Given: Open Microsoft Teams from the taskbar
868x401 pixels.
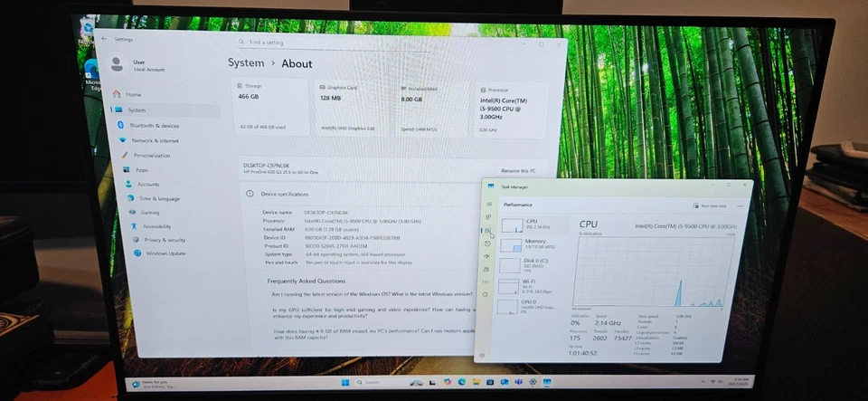Looking at the screenshot, I should [x=518, y=382].
